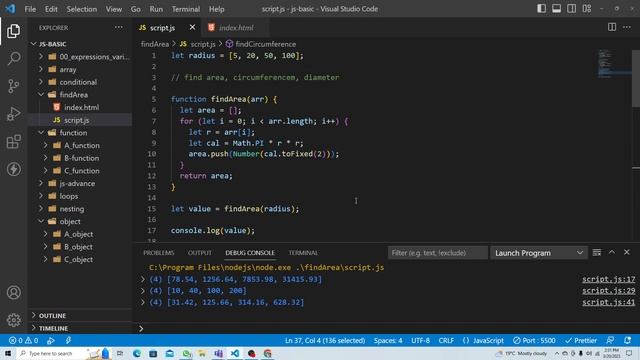
Task: Open the Search view in activity bar
Action: pyautogui.click(x=13, y=58)
